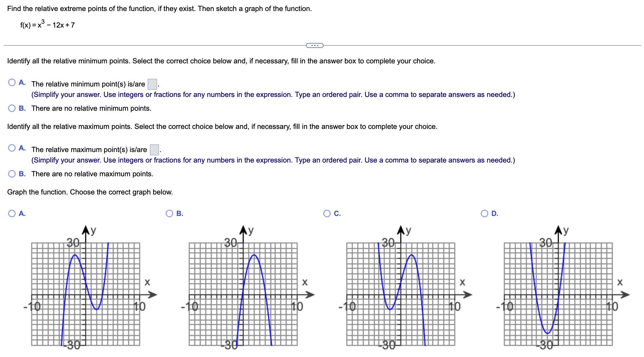Select choice A for relative maximum points

tap(12, 148)
